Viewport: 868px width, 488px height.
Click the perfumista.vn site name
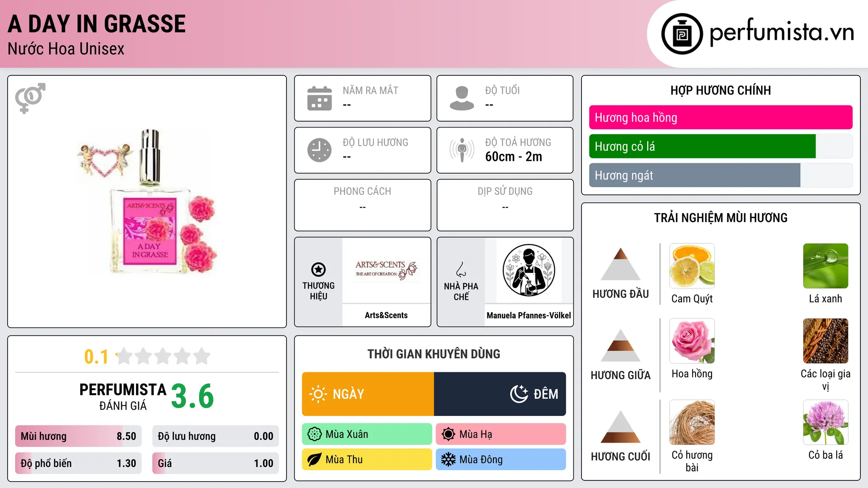click(782, 32)
